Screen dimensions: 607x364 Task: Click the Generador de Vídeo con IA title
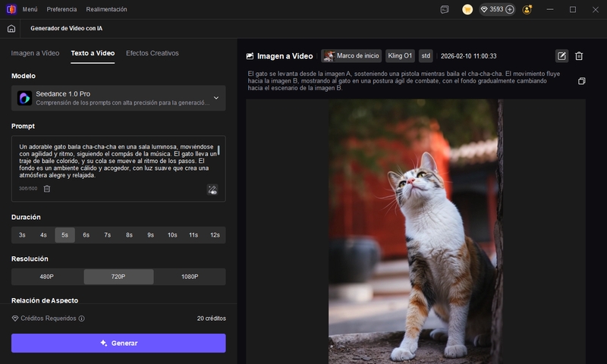(67, 28)
